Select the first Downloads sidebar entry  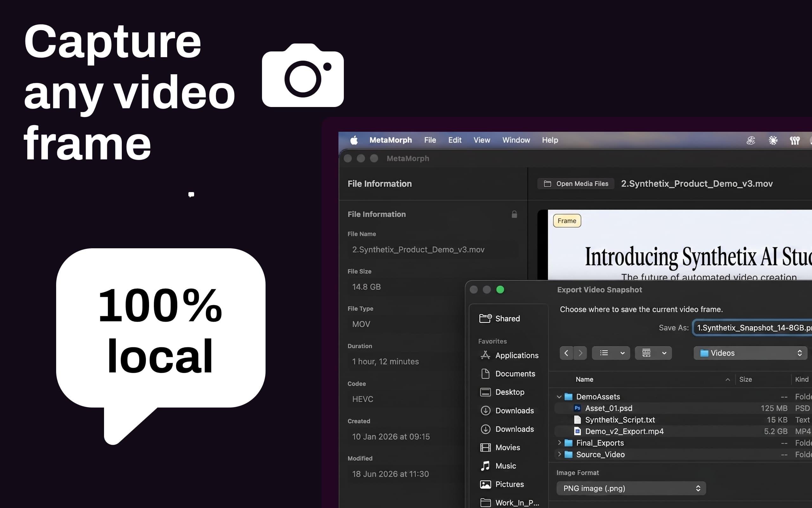(x=508, y=411)
